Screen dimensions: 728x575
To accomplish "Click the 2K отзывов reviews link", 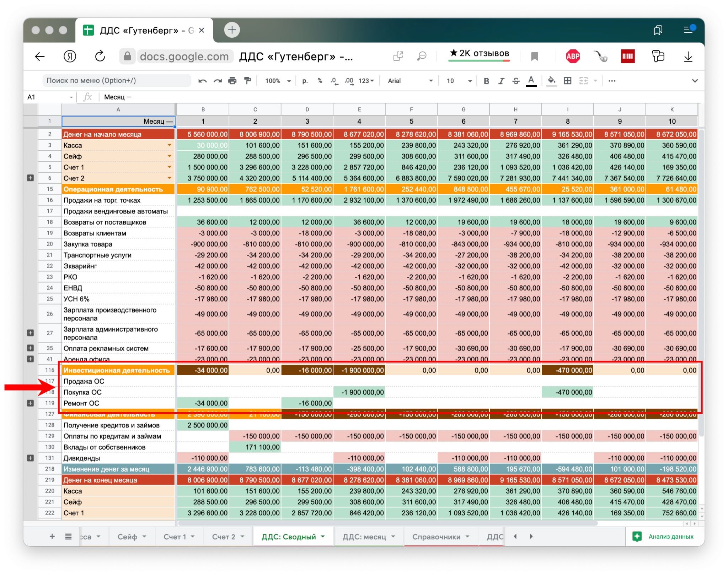I will (479, 54).
